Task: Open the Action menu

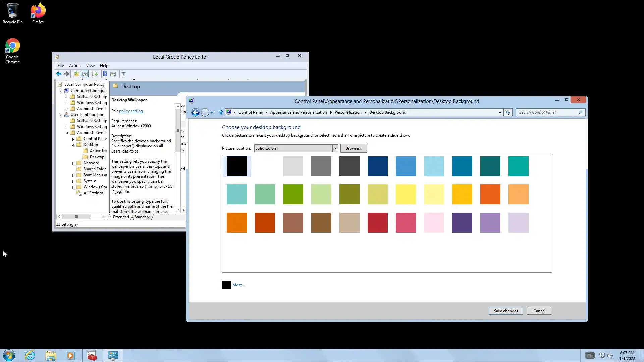Action: tap(74, 66)
